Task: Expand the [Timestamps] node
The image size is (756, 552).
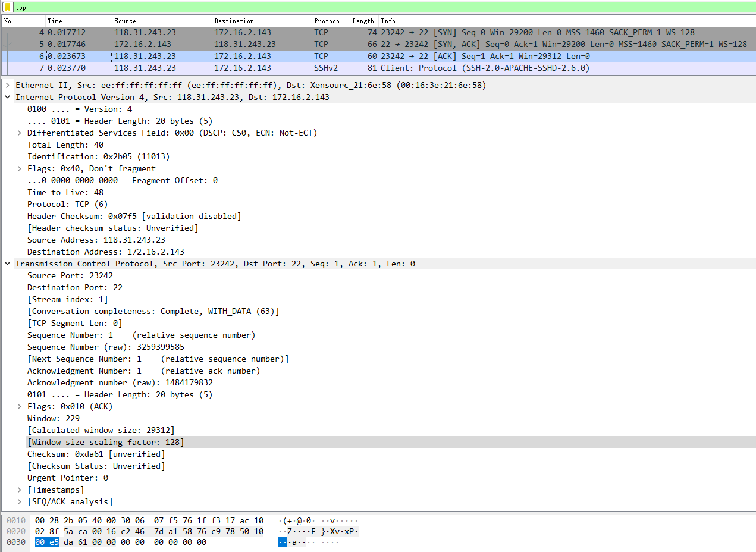Action: [20, 490]
